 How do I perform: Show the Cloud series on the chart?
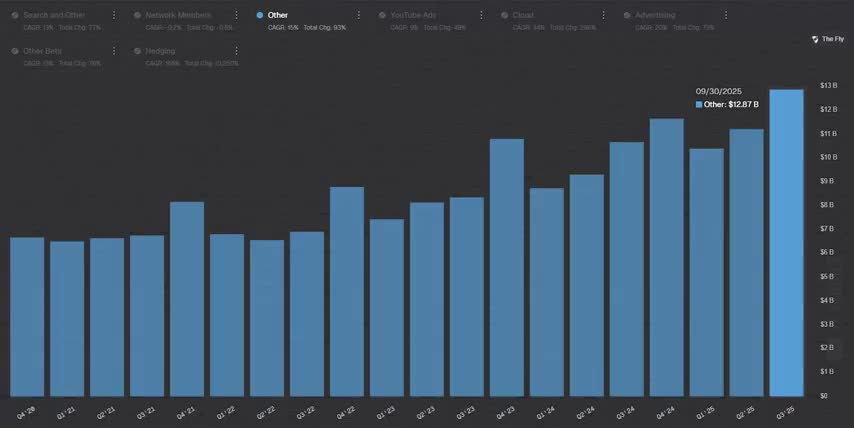(522, 16)
